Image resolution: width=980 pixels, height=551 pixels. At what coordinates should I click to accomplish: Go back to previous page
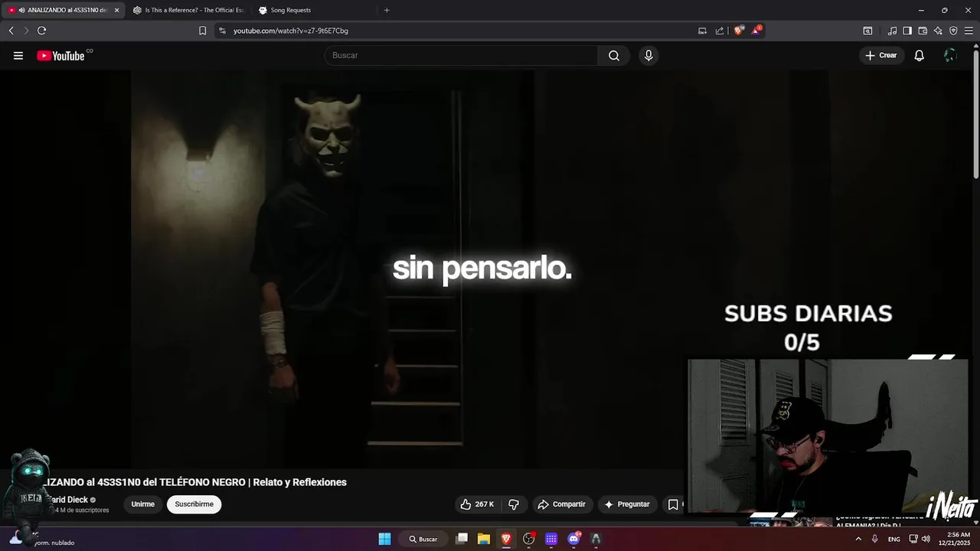tap(11, 31)
